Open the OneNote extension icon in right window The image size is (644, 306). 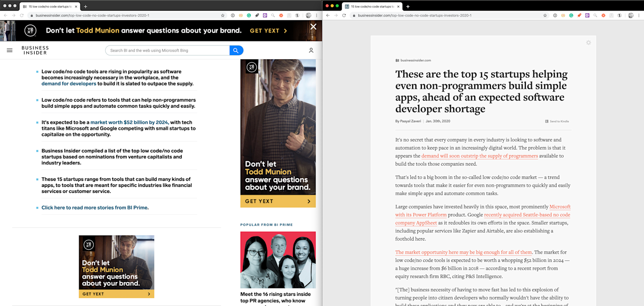click(587, 15)
